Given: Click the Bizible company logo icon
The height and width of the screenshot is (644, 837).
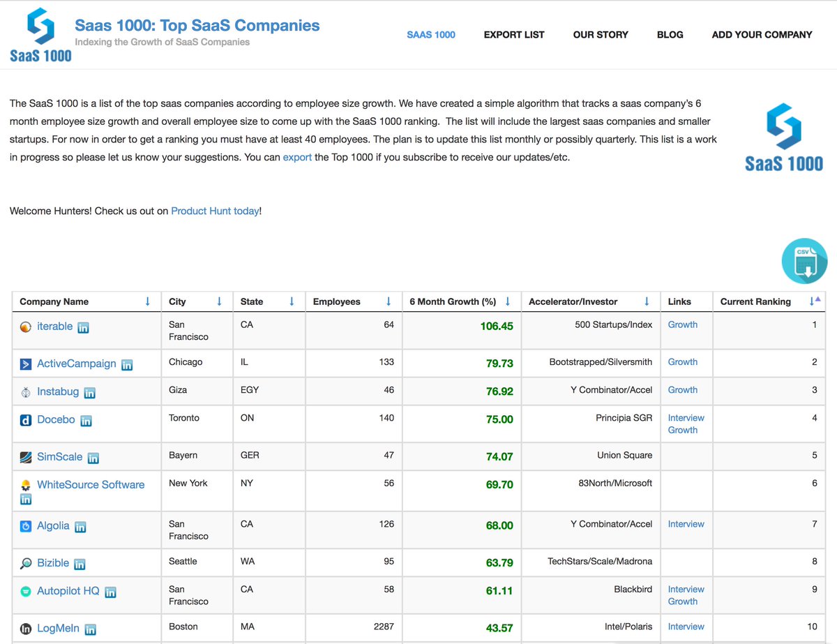Looking at the screenshot, I should tap(26, 564).
